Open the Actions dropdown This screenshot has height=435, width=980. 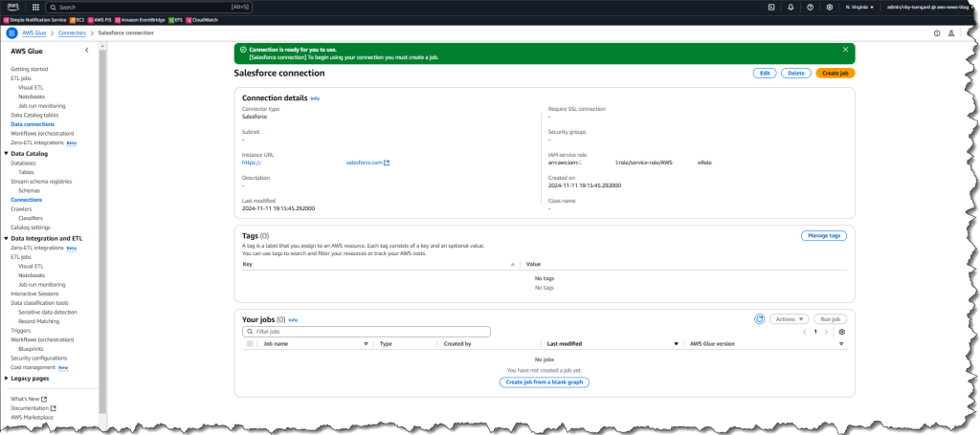[x=790, y=319]
